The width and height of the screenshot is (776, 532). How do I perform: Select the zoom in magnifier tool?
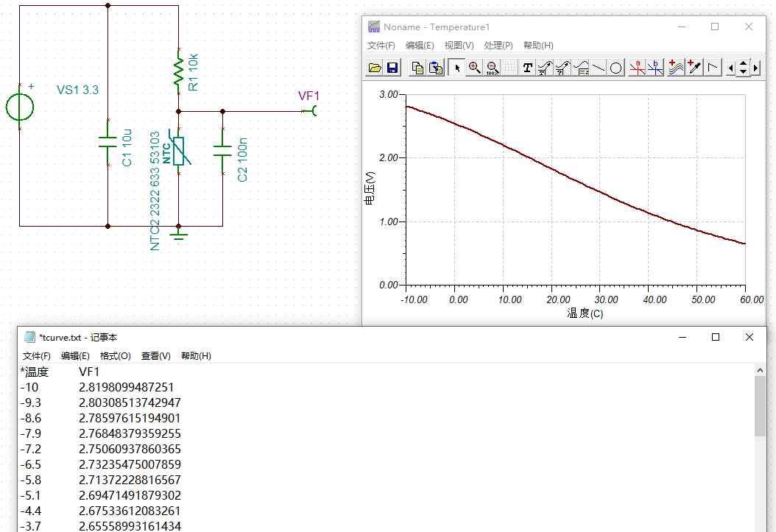474,68
